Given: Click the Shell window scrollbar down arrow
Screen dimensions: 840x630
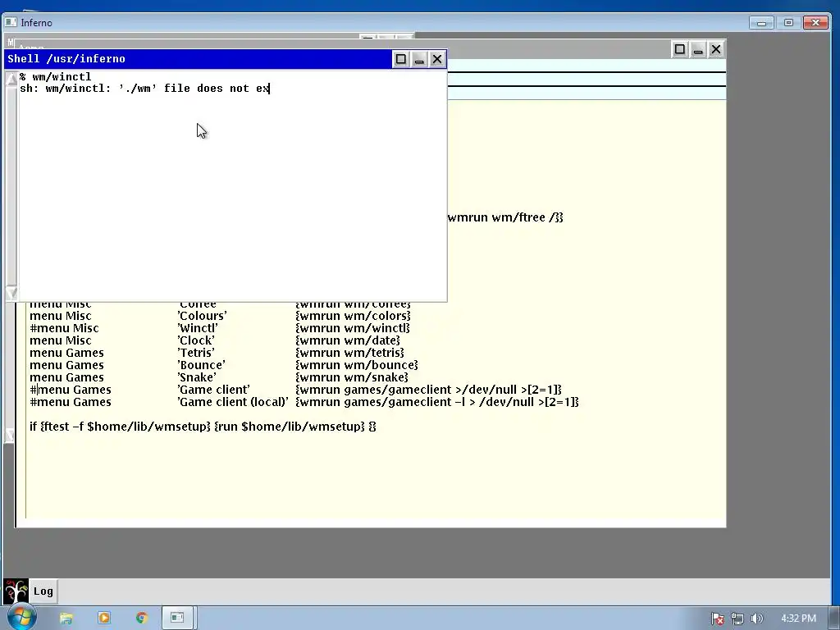Looking at the screenshot, I should (11, 293).
